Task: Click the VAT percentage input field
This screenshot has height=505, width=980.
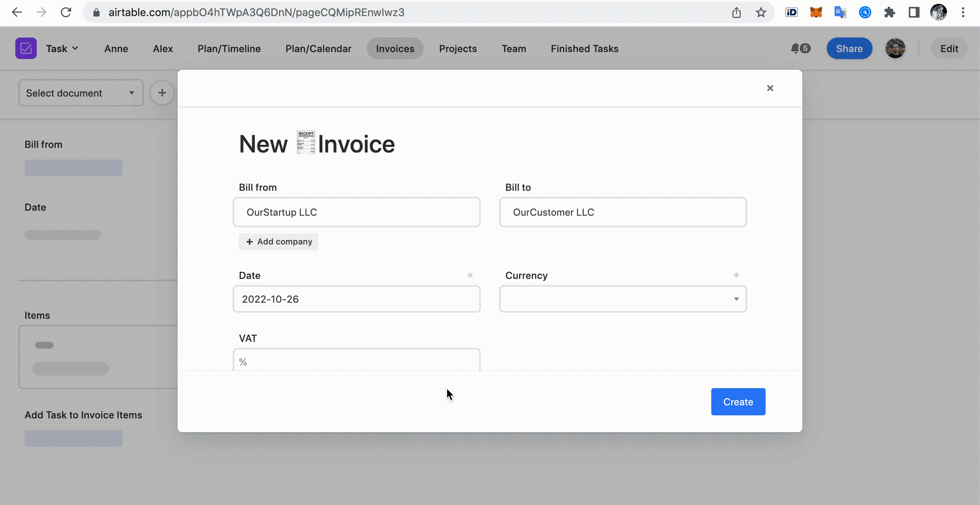Action: click(x=356, y=362)
